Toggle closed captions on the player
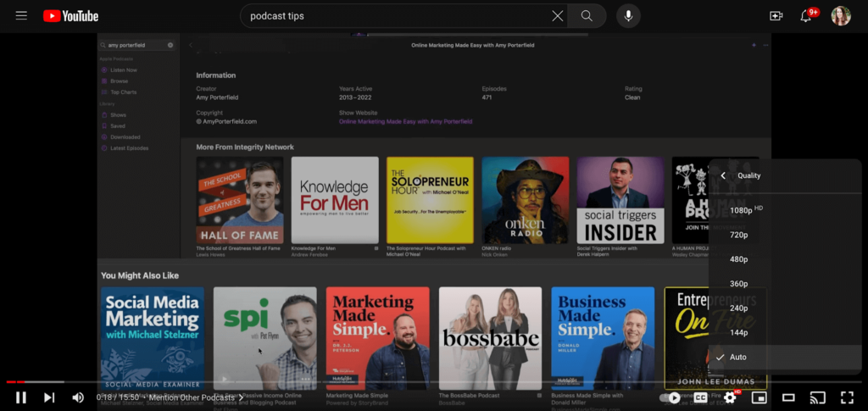The image size is (868, 411). point(701,397)
